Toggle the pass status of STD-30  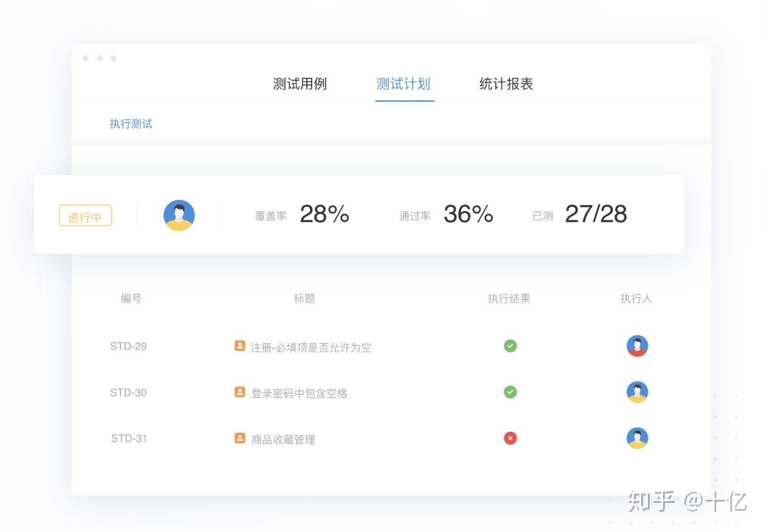pos(510,392)
